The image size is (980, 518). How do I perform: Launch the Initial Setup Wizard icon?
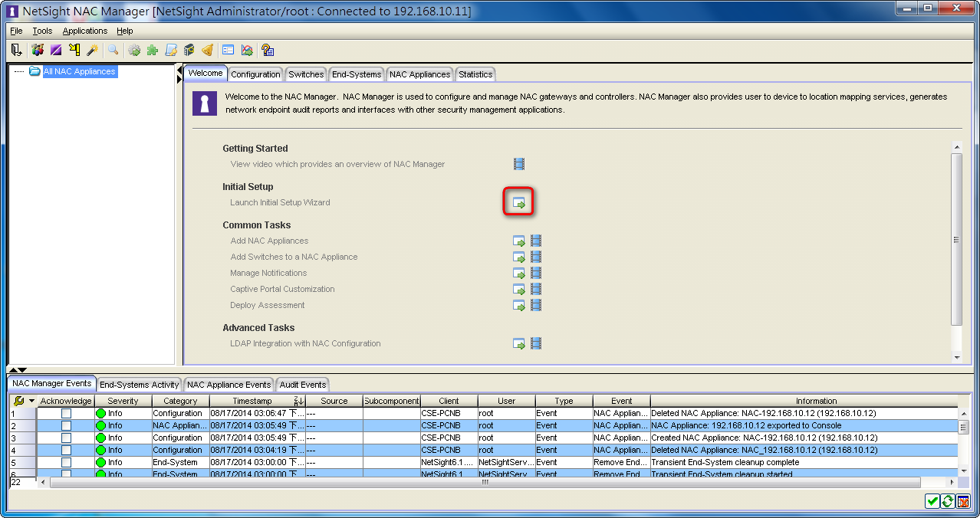click(519, 203)
